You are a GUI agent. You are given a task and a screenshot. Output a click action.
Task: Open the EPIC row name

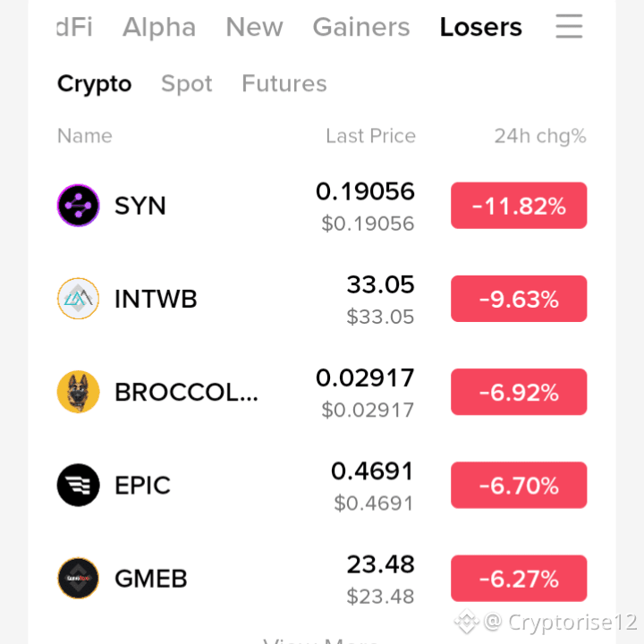[142, 485]
